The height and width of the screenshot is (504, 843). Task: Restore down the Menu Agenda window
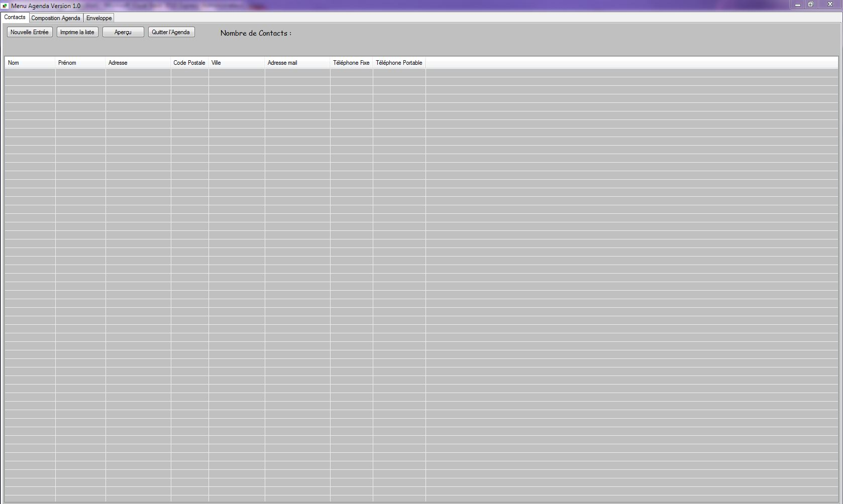point(810,5)
